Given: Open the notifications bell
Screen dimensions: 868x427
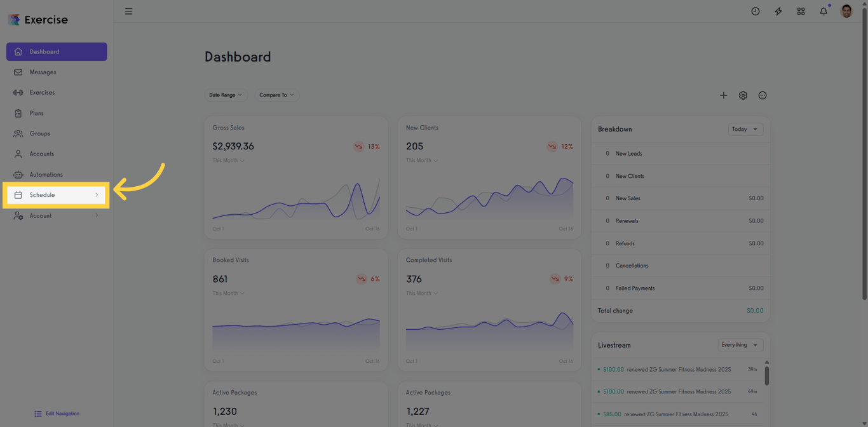Looking at the screenshot, I should pyautogui.click(x=823, y=11).
